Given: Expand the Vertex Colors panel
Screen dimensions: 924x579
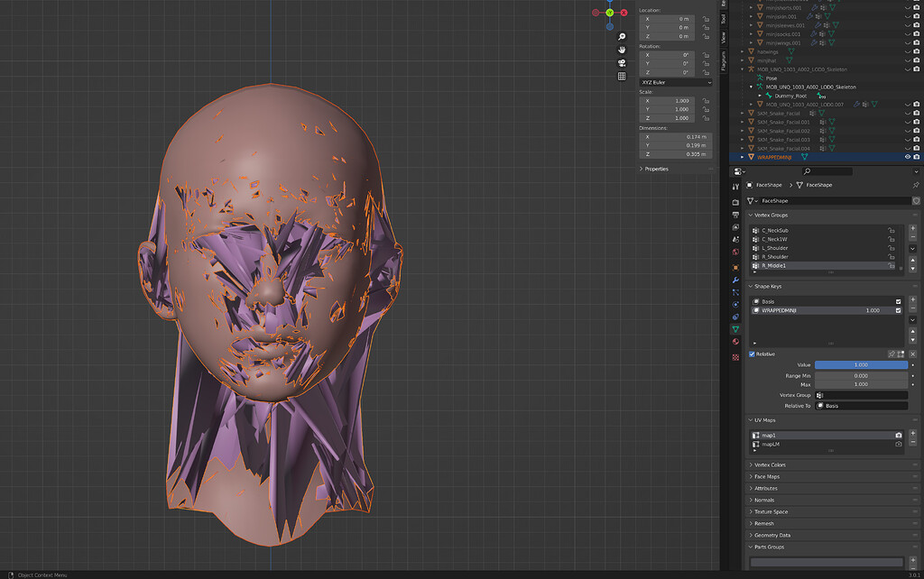Looking at the screenshot, I should coord(769,464).
